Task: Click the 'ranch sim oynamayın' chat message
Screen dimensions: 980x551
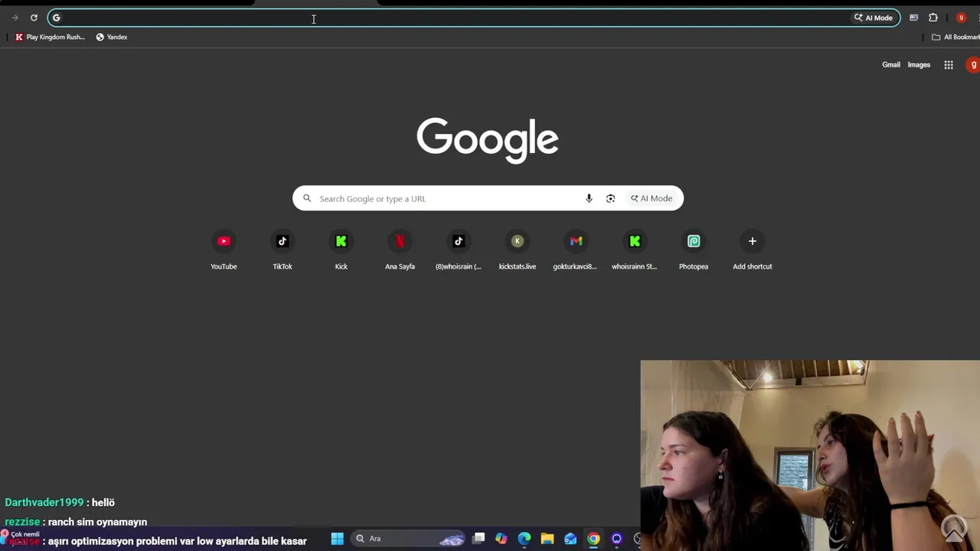Action: coord(97,522)
